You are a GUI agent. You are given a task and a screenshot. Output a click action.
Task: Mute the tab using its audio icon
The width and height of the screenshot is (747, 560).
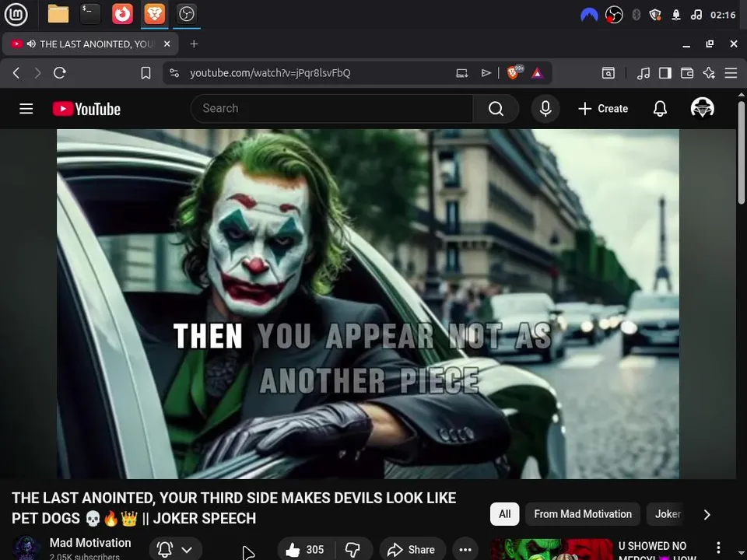click(x=31, y=44)
